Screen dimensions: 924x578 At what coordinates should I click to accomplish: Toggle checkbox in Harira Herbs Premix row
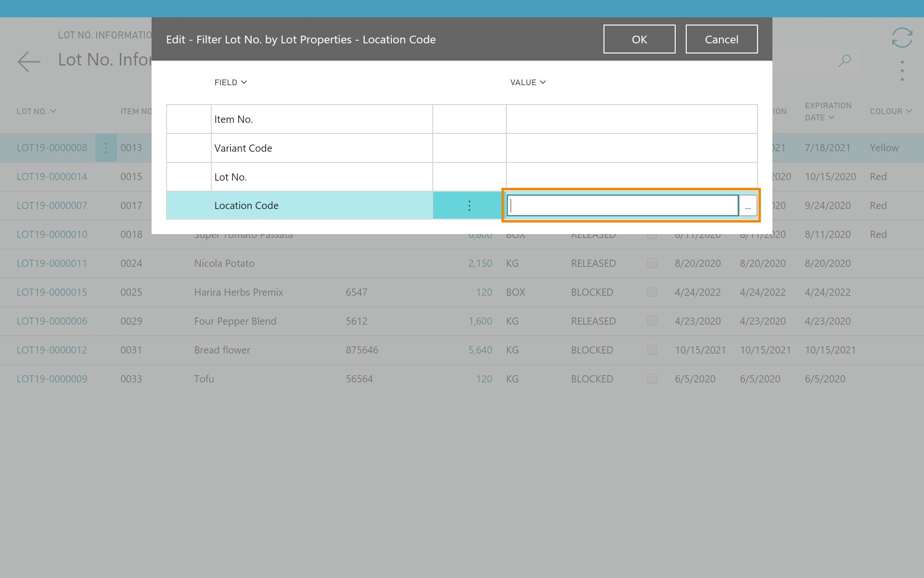652,292
